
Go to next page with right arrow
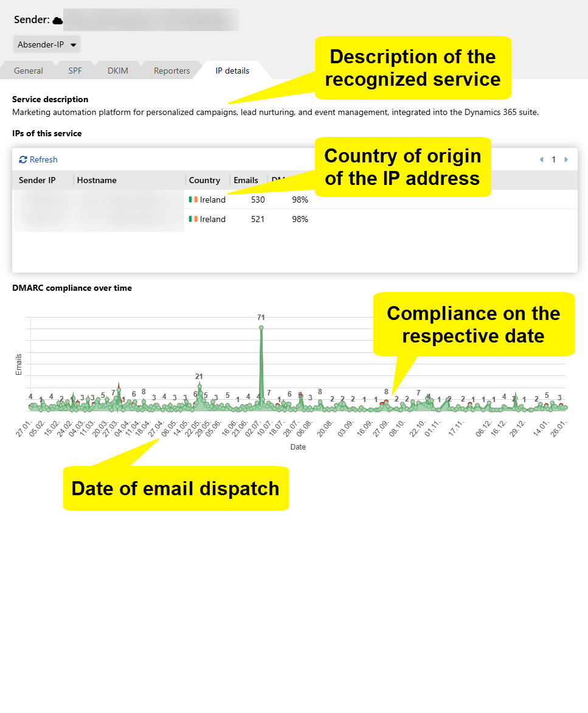click(566, 159)
